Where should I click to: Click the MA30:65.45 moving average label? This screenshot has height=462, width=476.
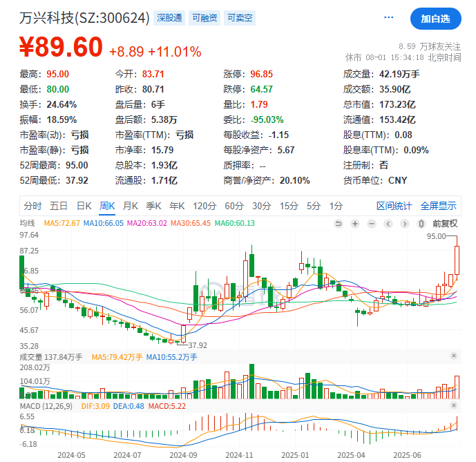tap(191, 224)
